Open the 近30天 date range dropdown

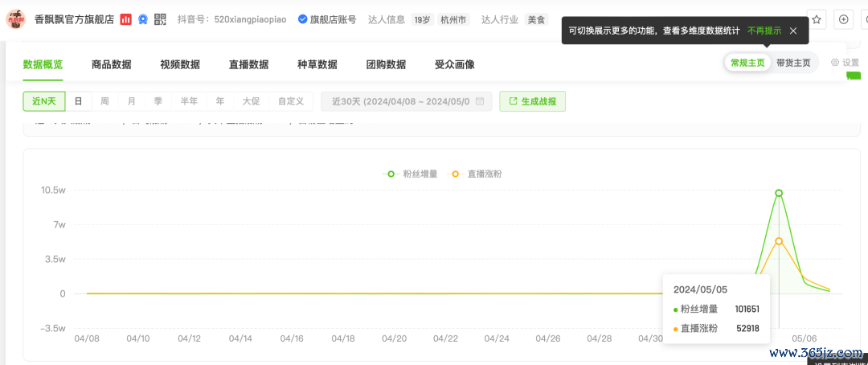407,101
